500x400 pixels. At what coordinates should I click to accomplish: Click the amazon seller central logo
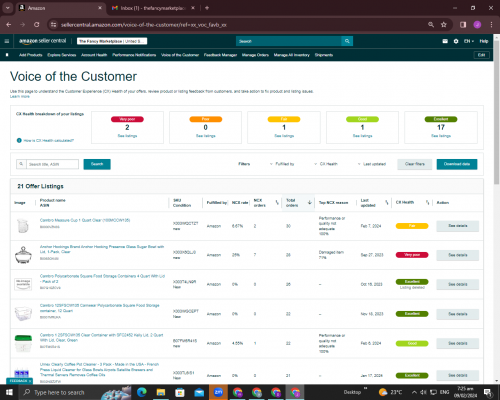[x=43, y=41]
